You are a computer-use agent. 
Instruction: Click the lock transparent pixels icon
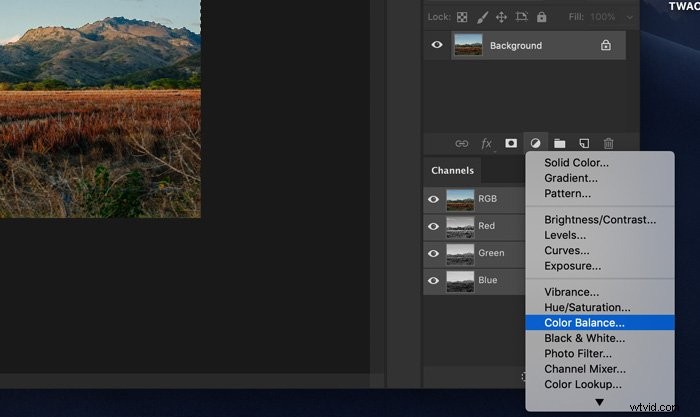click(x=462, y=17)
